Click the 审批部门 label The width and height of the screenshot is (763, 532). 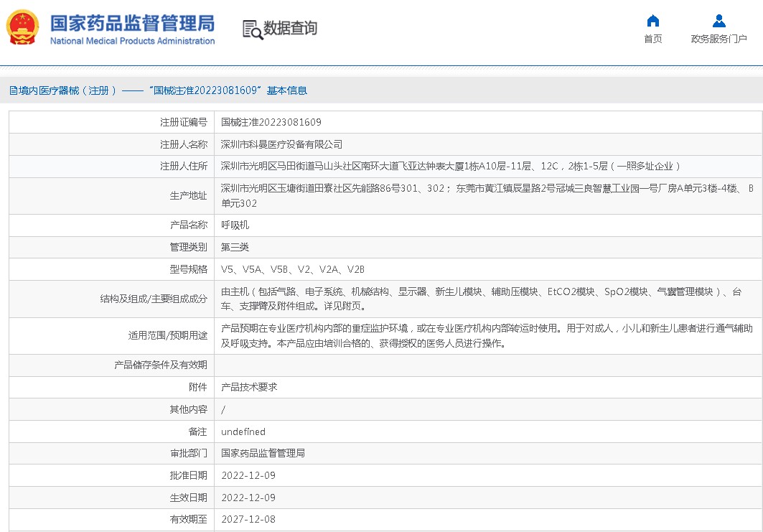(188, 453)
